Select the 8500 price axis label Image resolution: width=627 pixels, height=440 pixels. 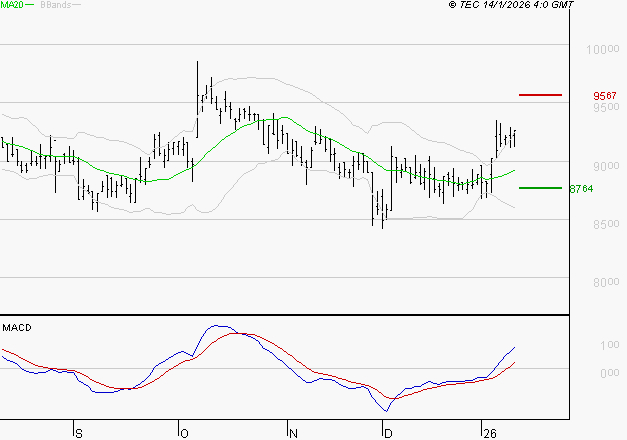(x=606, y=224)
